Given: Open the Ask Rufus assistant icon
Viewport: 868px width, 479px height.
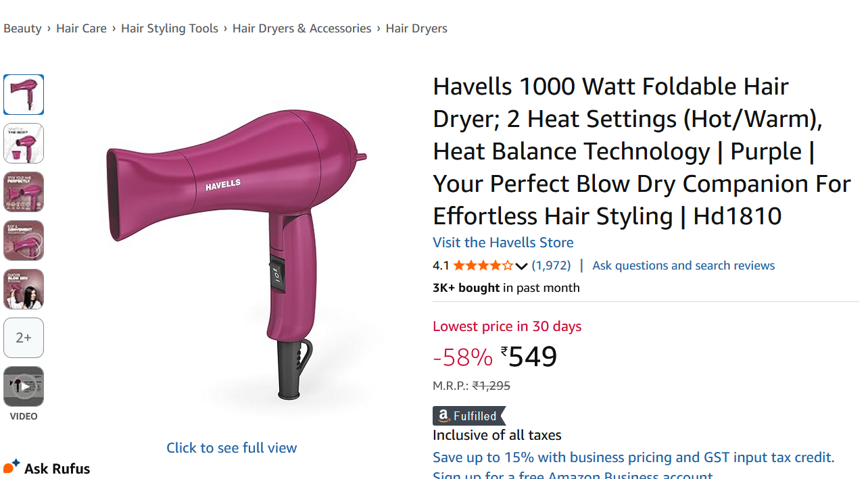Looking at the screenshot, I should click(x=11, y=466).
